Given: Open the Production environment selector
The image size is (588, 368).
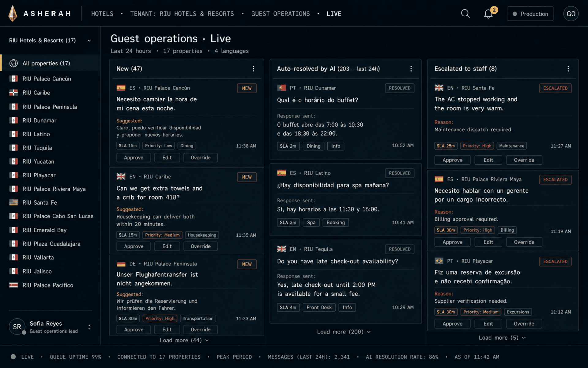Looking at the screenshot, I should pyautogui.click(x=530, y=14).
